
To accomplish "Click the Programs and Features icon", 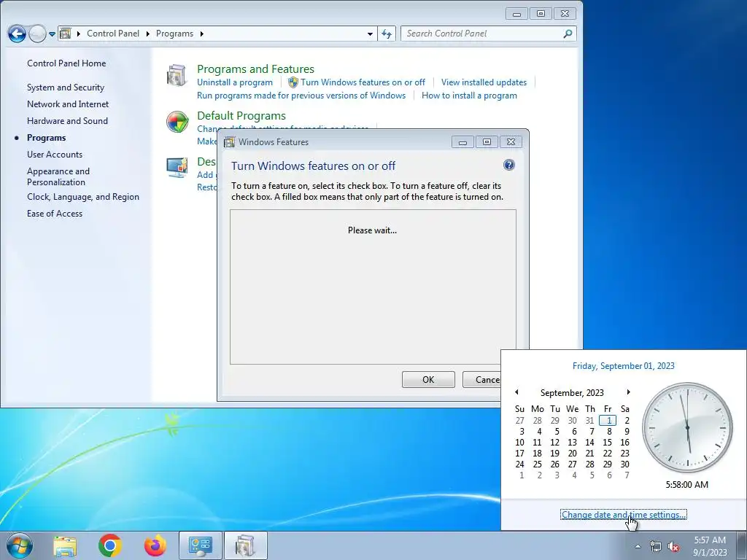I will pos(177,76).
